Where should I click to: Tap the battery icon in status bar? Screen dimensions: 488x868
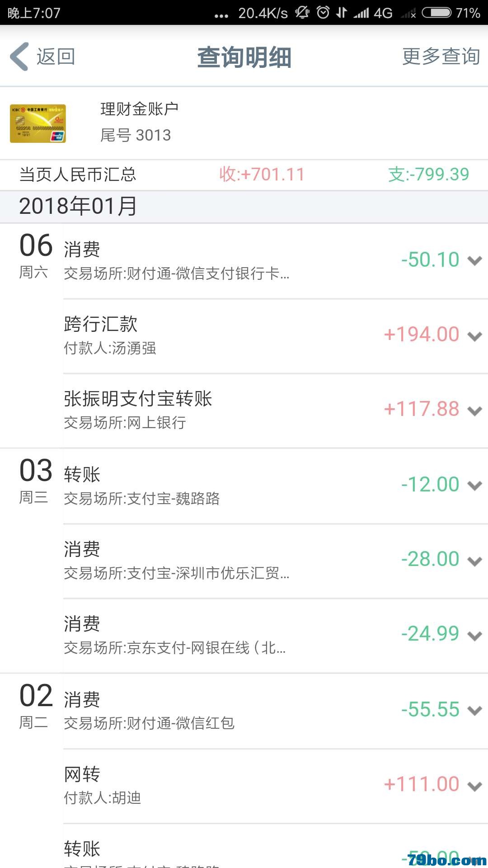[436, 13]
